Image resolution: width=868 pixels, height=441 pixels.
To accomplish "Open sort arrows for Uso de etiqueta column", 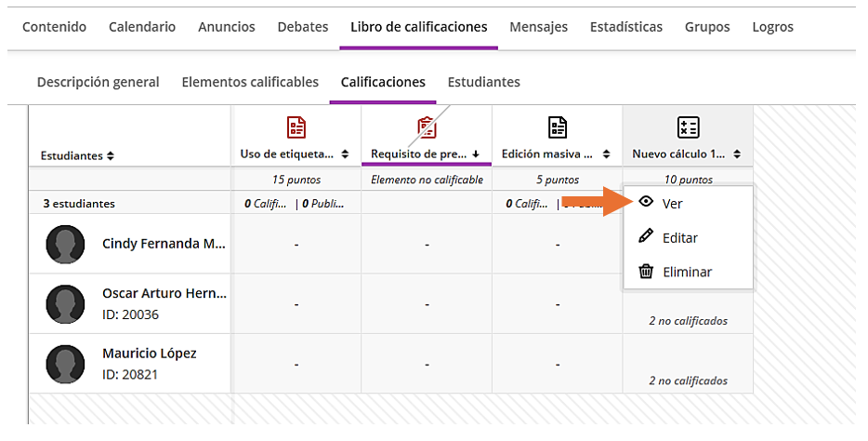I will pos(345,154).
